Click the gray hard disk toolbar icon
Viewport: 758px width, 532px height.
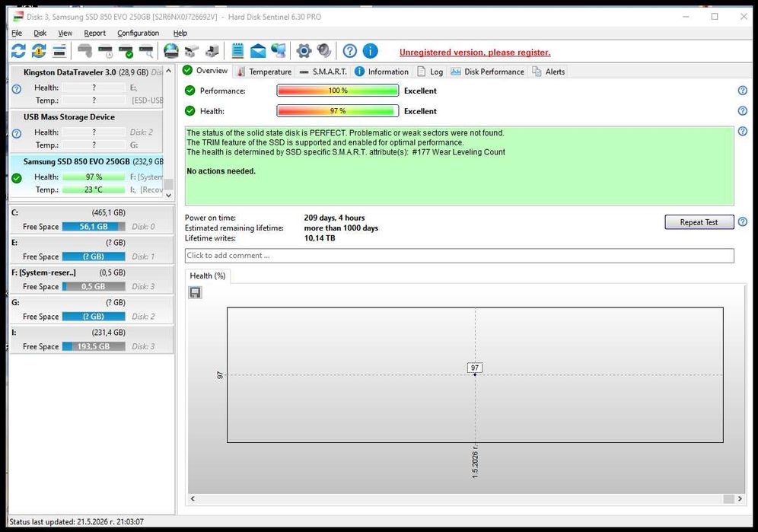point(84,51)
